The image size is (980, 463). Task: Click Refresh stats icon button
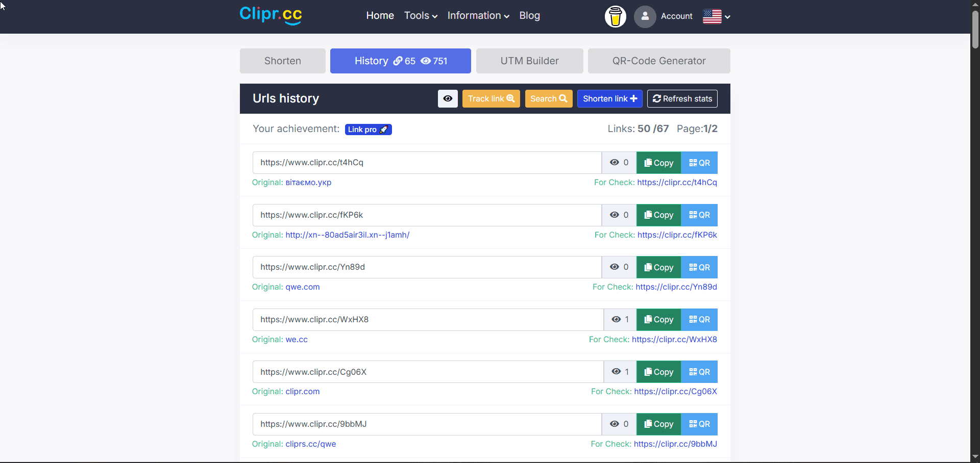click(x=682, y=98)
